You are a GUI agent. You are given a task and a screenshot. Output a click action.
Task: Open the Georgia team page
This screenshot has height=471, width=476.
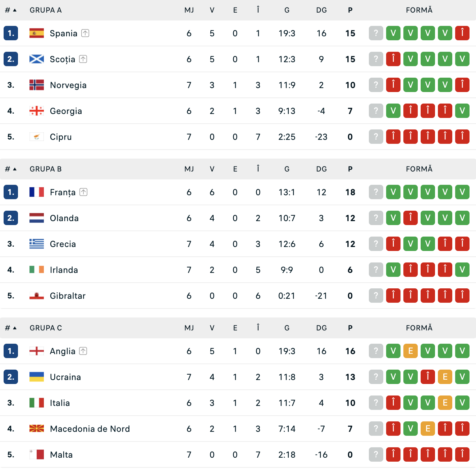tap(66, 111)
